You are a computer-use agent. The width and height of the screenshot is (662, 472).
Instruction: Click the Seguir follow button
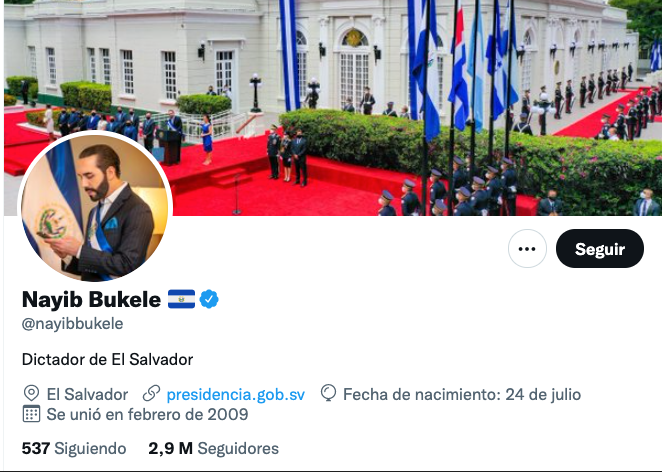pos(600,249)
